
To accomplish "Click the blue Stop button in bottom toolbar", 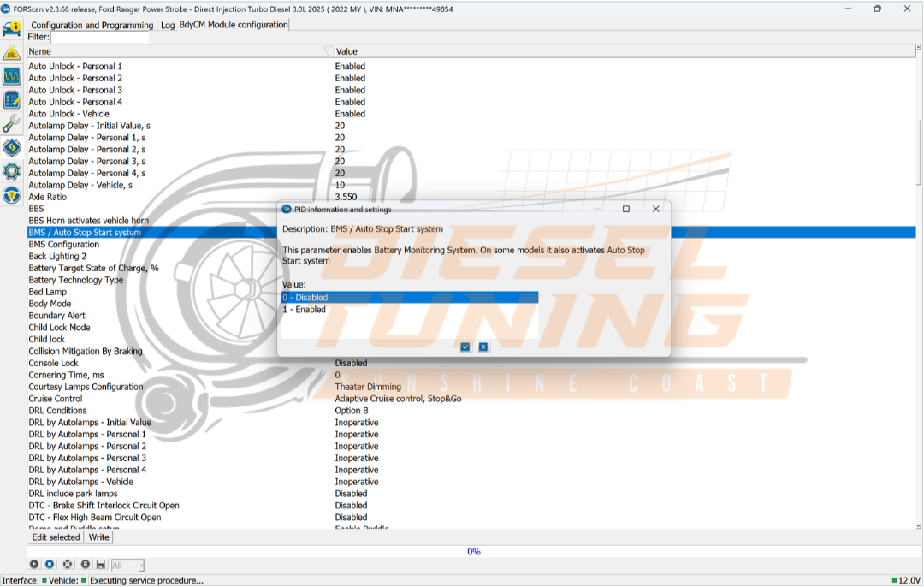I will 50,565.
